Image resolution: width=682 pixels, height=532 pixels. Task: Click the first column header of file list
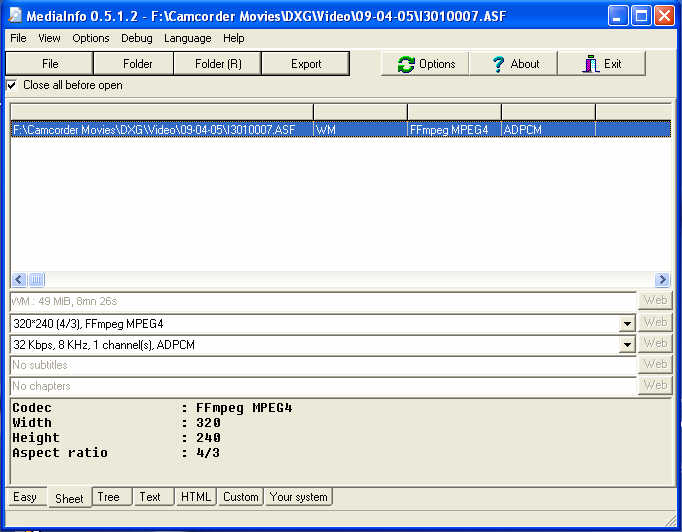pyautogui.click(x=162, y=112)
